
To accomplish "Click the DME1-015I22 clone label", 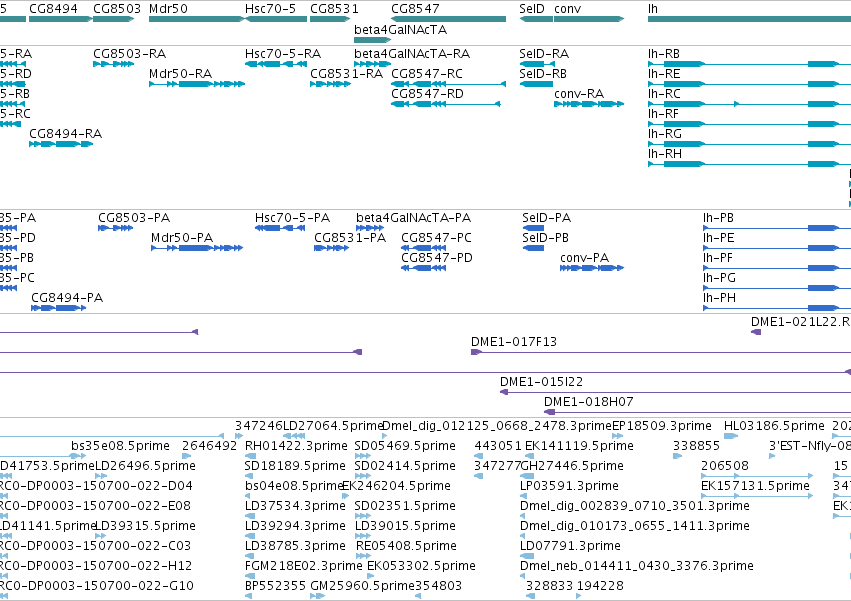I will [x=541, y=382].
